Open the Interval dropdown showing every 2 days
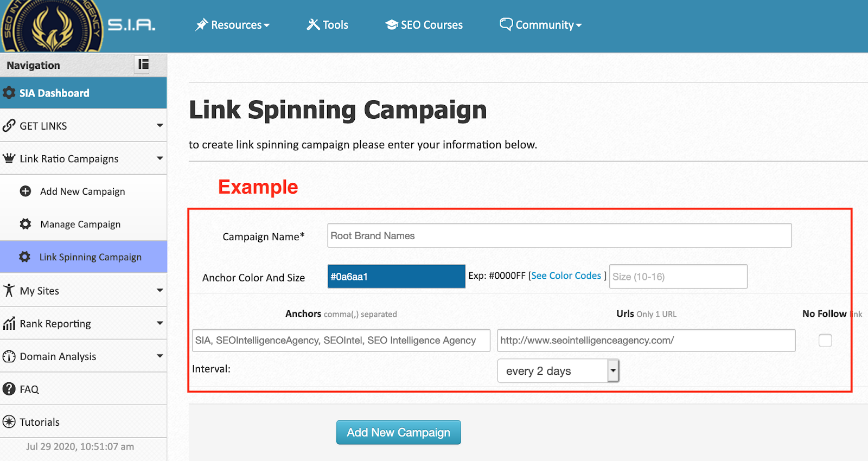The width and height of the screenshot is (868, 461). (558, 371)
